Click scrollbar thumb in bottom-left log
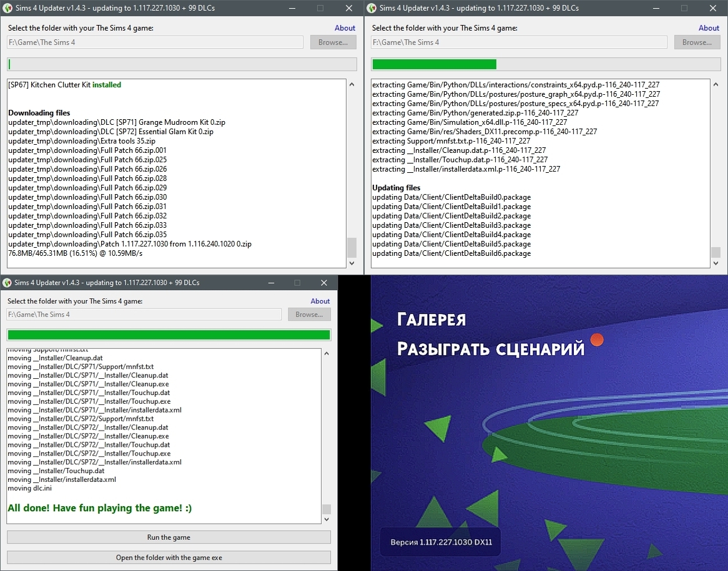Screen dimensions: 728x571 pos(327,509)
